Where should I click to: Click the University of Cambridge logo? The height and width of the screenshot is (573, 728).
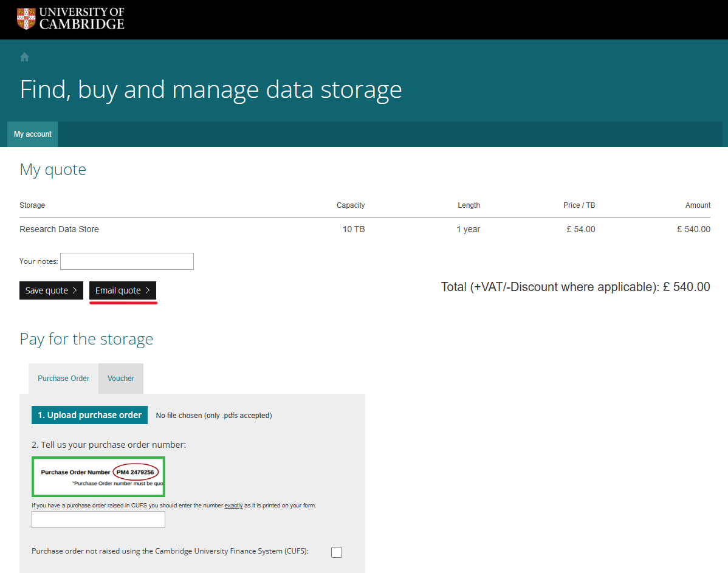[x=70, y=19]
